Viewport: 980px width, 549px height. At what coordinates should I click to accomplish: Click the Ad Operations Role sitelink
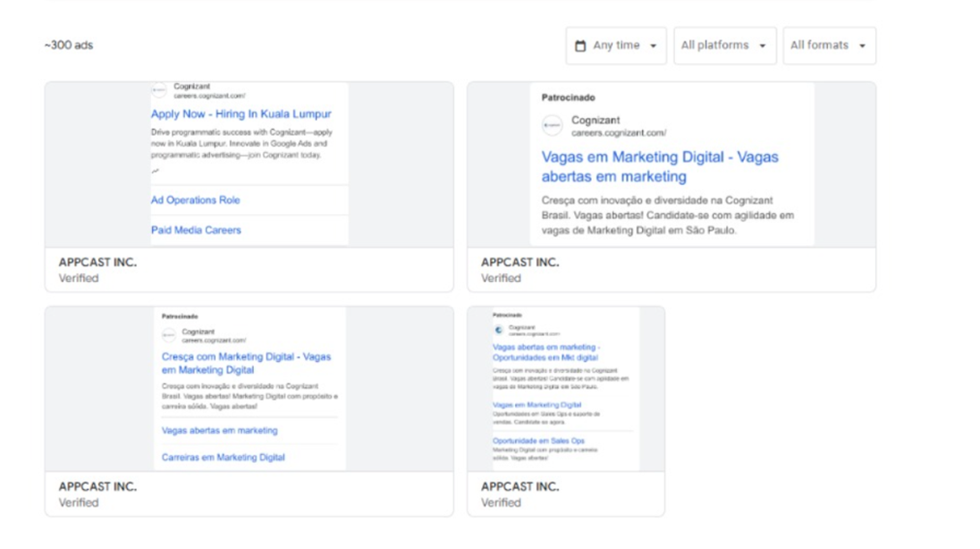point(196,200)
